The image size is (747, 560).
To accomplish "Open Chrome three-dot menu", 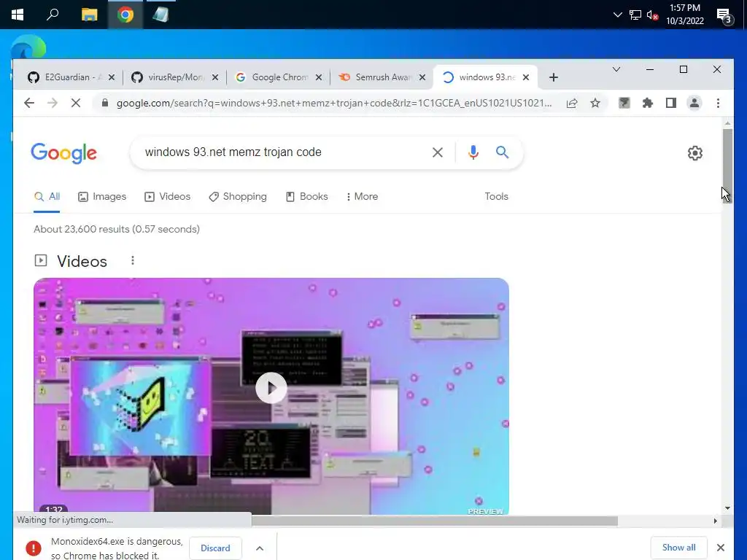I will (x=718, y=103).
